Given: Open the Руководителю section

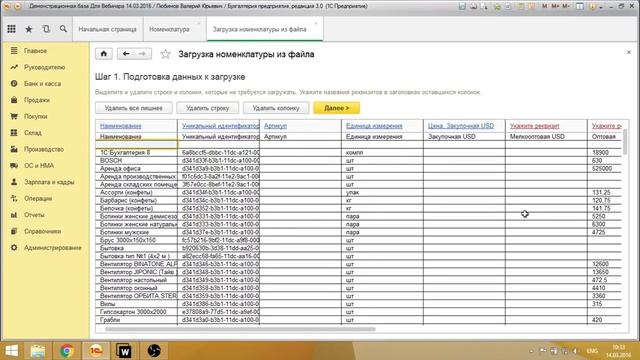Looking at the screenshot, I should pos(44,67).
